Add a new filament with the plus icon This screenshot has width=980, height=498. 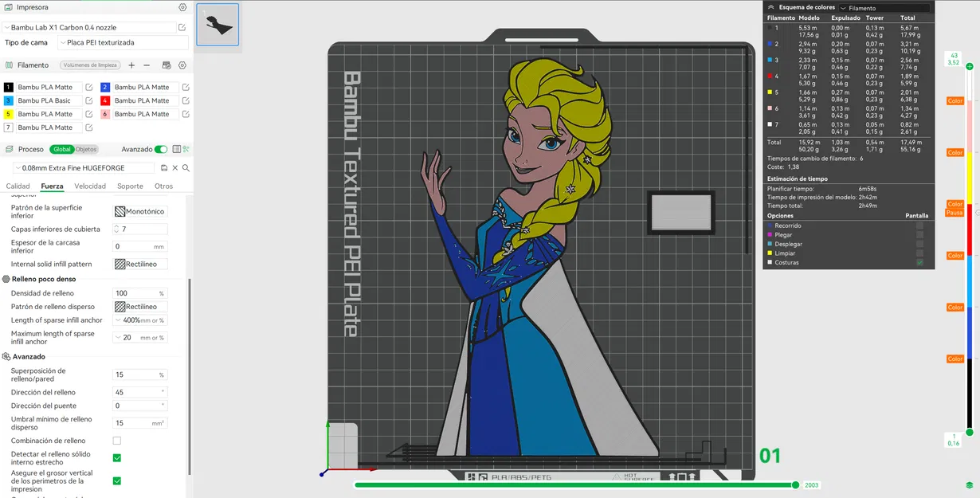coord(131,65)
